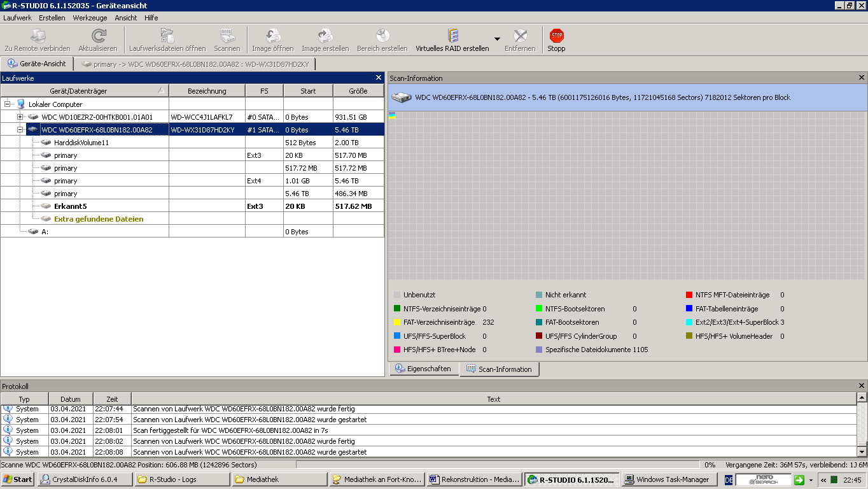
Task: Click the Rekonstruktion Word document taskbar item
Action: click(474, 479)
